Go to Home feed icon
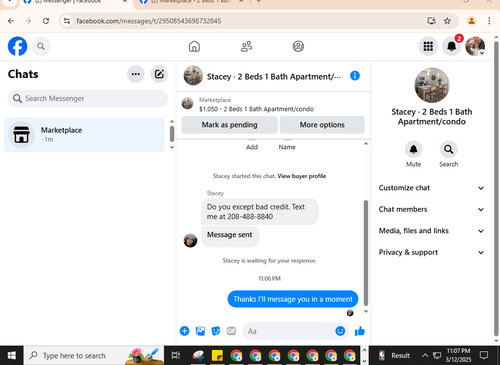The height and width of the screenshot is (365, 500). pyautogui.click(x=194, y=46)
